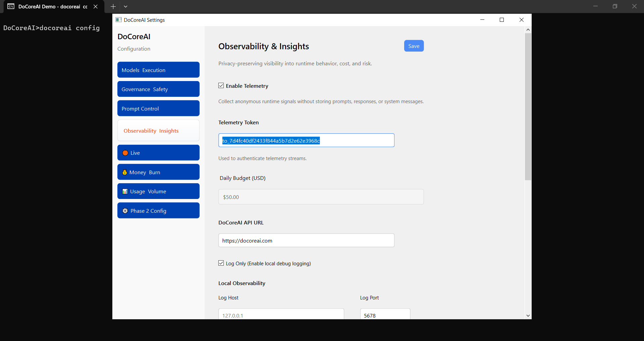
Task: Click the Daily Budget USD field
Action: (321, 197)
